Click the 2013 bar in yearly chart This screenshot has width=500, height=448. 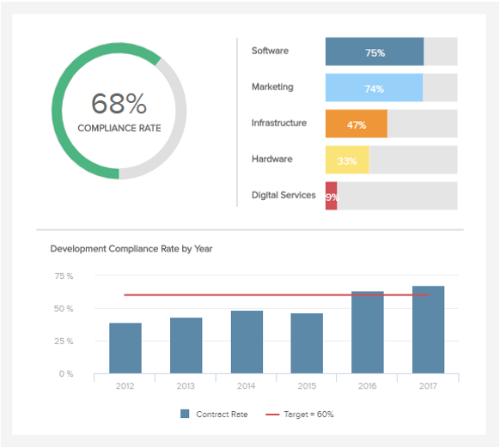[186, 345]
